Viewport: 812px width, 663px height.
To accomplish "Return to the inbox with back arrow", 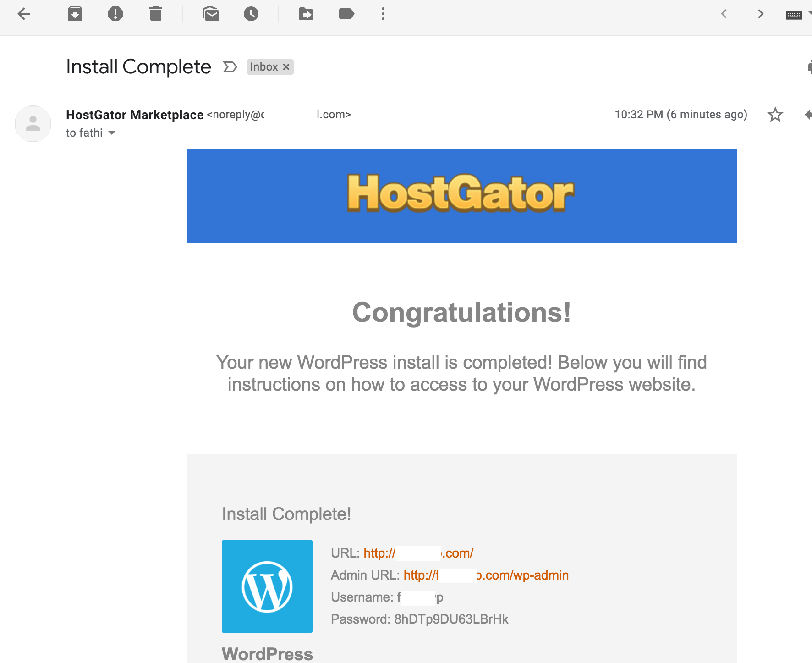I will (x=24, y=14).
